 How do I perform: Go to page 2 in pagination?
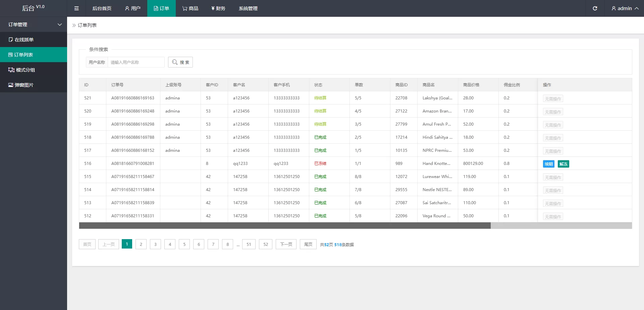pos(141,244)
